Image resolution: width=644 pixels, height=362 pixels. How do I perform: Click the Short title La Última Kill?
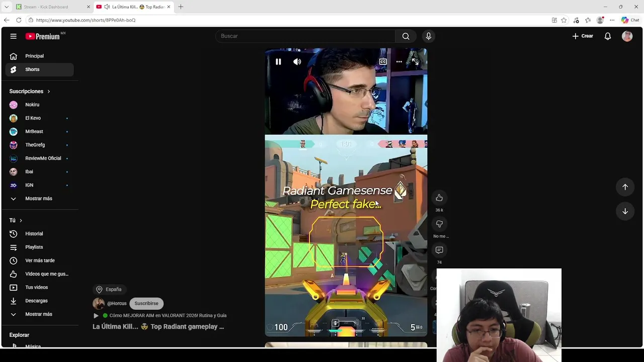click(x=158, y=326)
